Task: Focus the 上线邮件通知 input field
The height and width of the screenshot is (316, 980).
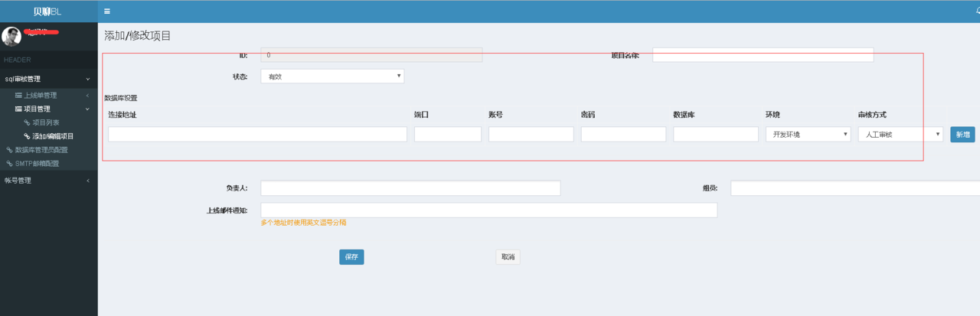Action: point(489,210)
